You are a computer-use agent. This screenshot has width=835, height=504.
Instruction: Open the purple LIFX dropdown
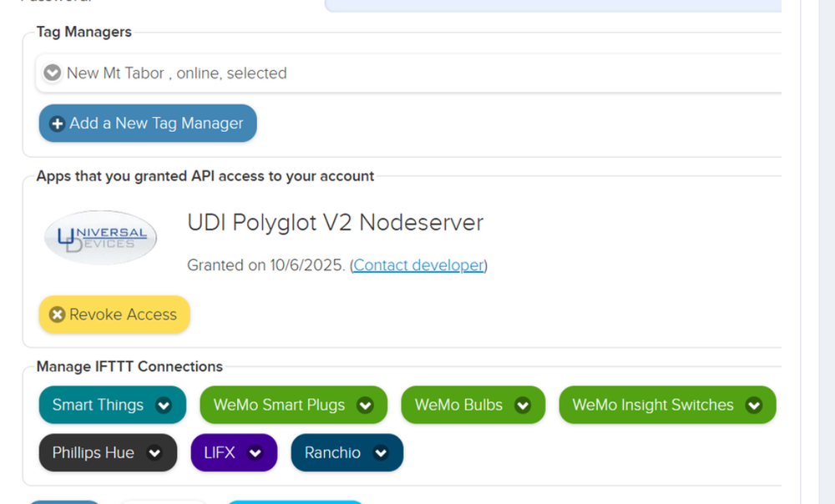[x=234, y=453]
